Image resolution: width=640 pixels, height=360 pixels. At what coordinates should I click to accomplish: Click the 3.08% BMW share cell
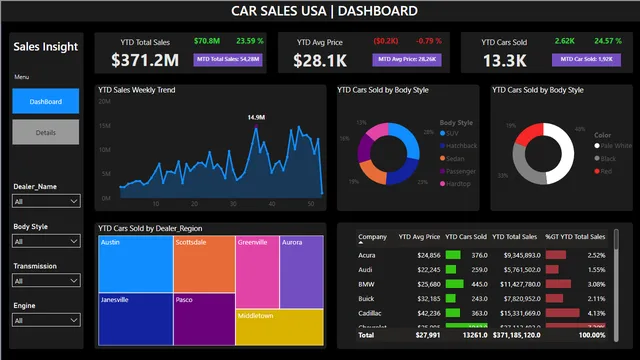(x=596, y=284)
